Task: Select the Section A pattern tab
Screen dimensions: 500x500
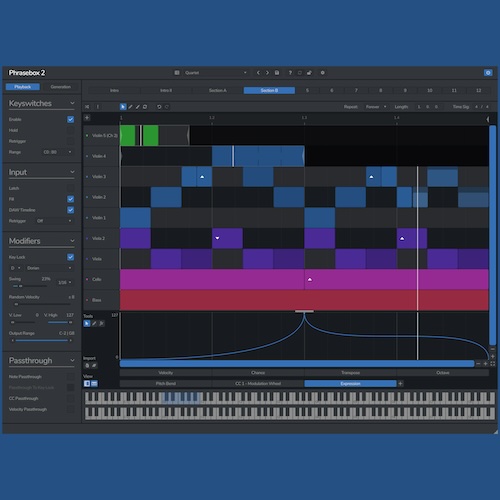Action: tap(218, 90)
